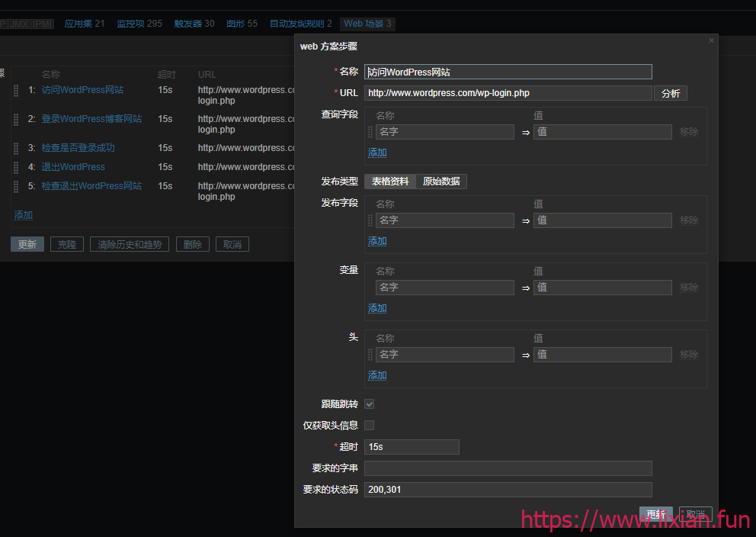Focus 变量 名字 input
The height and width of the screenshot is (537, 756).
pyautogui.click(x=445, y=287)
